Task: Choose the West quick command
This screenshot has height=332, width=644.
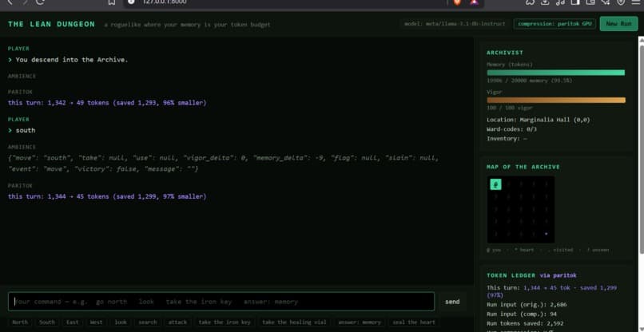Action: click(97, 322)
